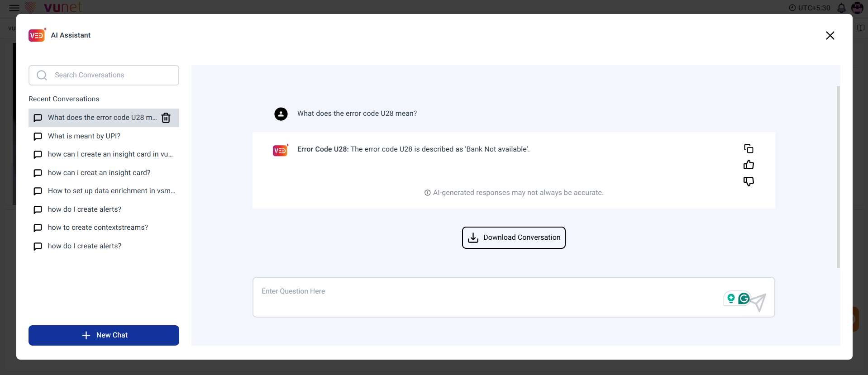The width and height of the screenshot is (868, 375).
Task: Start a New Chat
Action: point(104,335)
